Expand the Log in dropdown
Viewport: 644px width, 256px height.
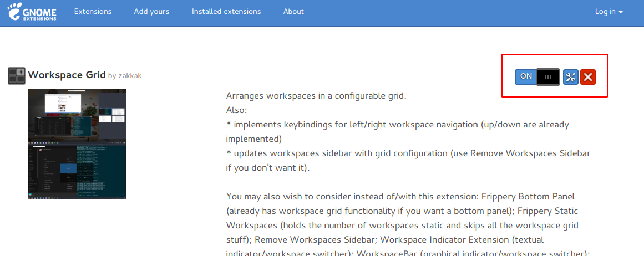coord(608,12)
